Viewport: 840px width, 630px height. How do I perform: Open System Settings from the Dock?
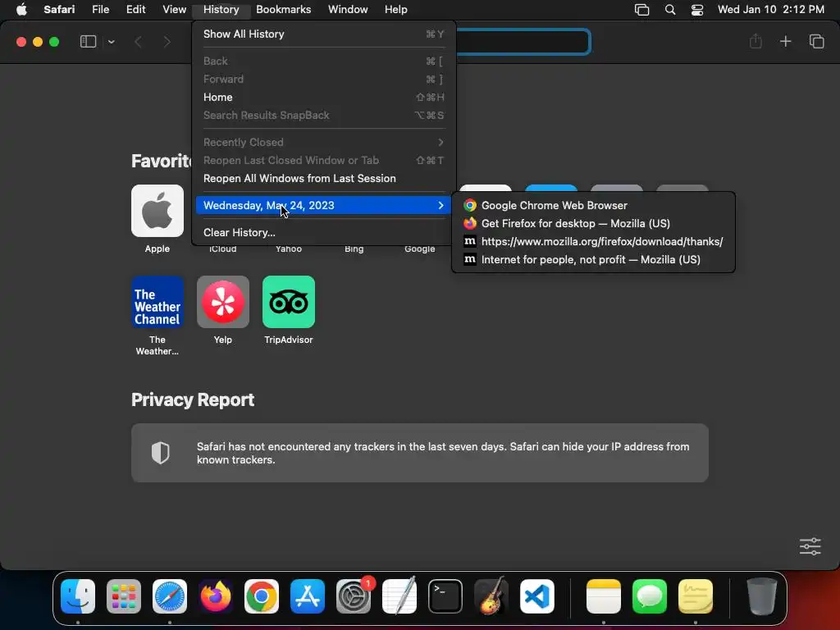coord(354,596)
